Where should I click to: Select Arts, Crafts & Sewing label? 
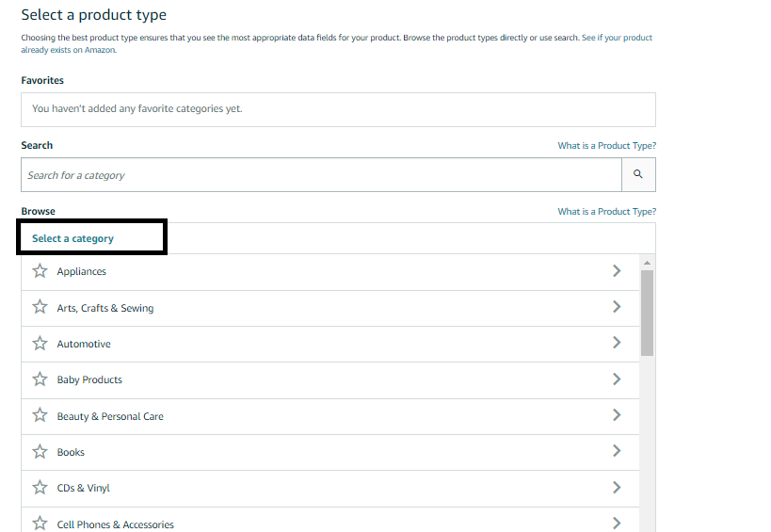point(105,308)
